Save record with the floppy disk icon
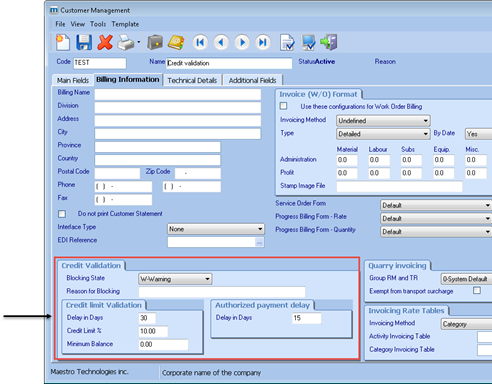Viewport: 492px width, 384px height. [84, 43]
